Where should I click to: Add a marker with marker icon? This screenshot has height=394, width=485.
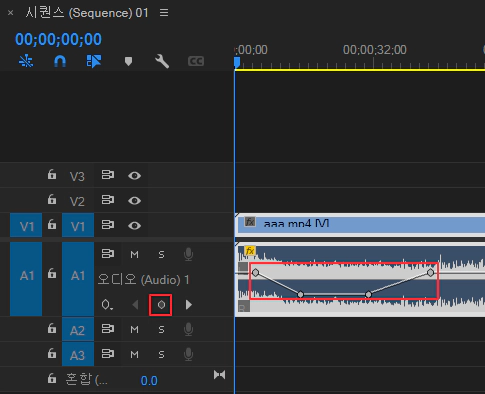click(128, 61)
